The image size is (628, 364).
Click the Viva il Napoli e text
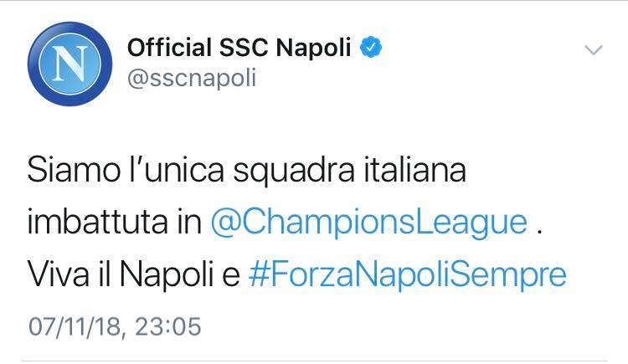[x=134, y=274]
